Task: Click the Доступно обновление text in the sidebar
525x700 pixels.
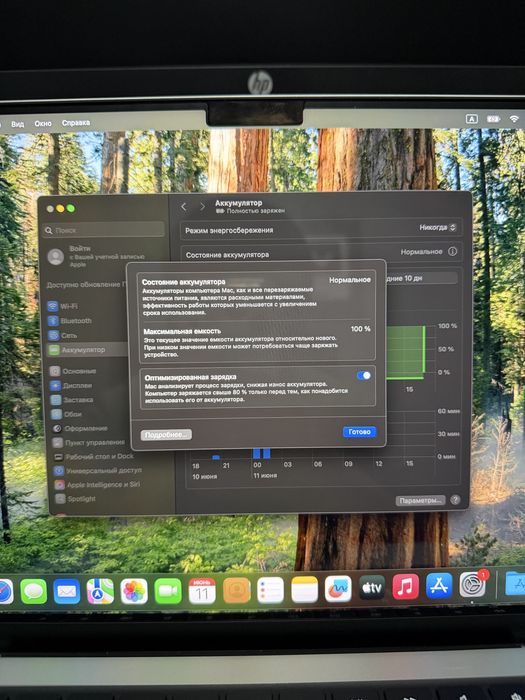Action: [x=87, y=285]
